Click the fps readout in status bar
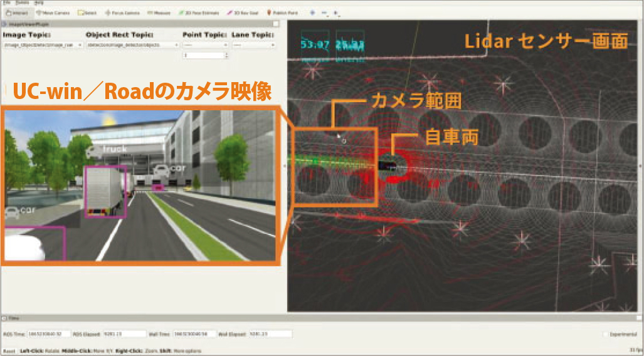Image resolution: width=644 pixels, height=356 pixels. [x=635, y=350]
